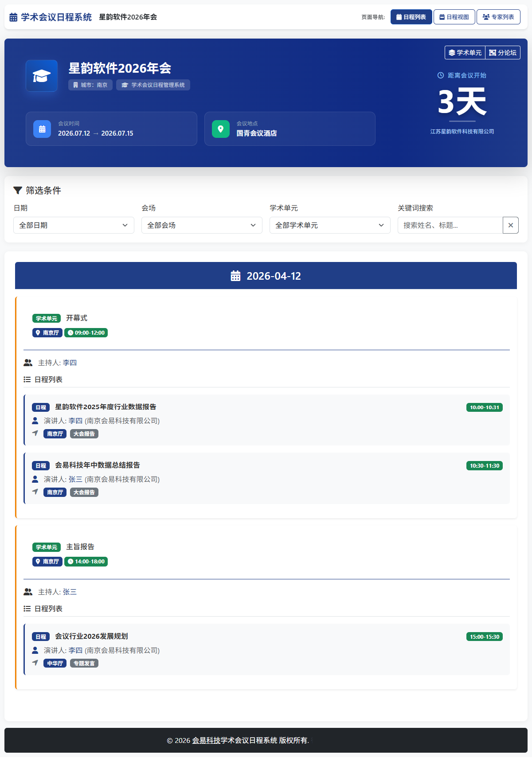Click person icon beside 演讲人: 张三
Image resolution: width=532 pixels, height=758 pixels.
(x=35, y=479)
